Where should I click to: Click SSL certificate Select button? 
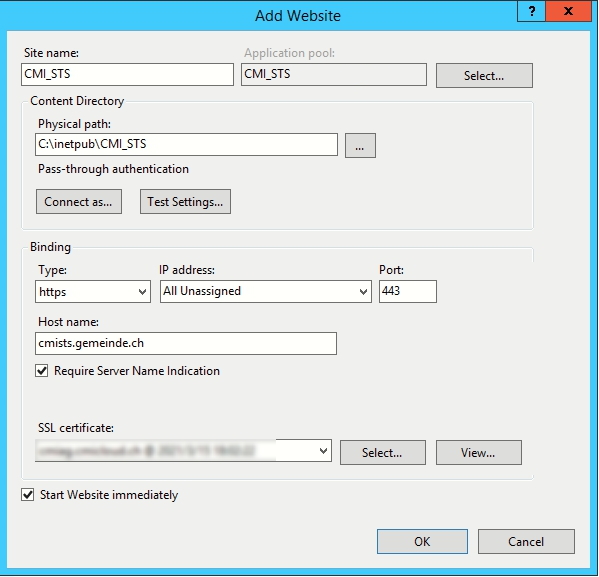[382, 452]
